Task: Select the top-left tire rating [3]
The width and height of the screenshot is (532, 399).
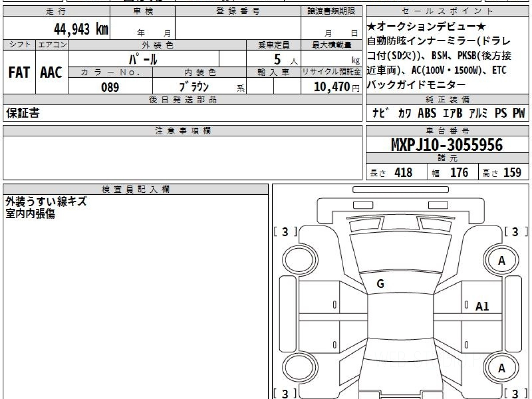Action: point(285,231)
